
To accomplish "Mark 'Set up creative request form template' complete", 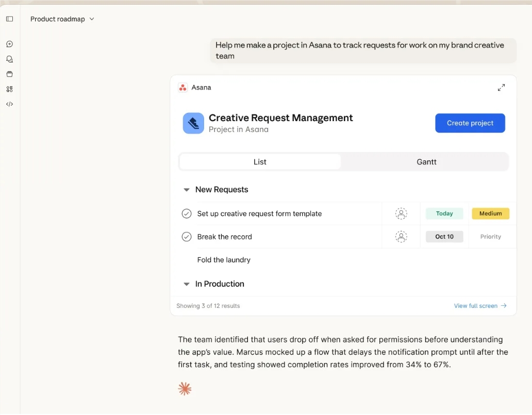I will point(187,213).
